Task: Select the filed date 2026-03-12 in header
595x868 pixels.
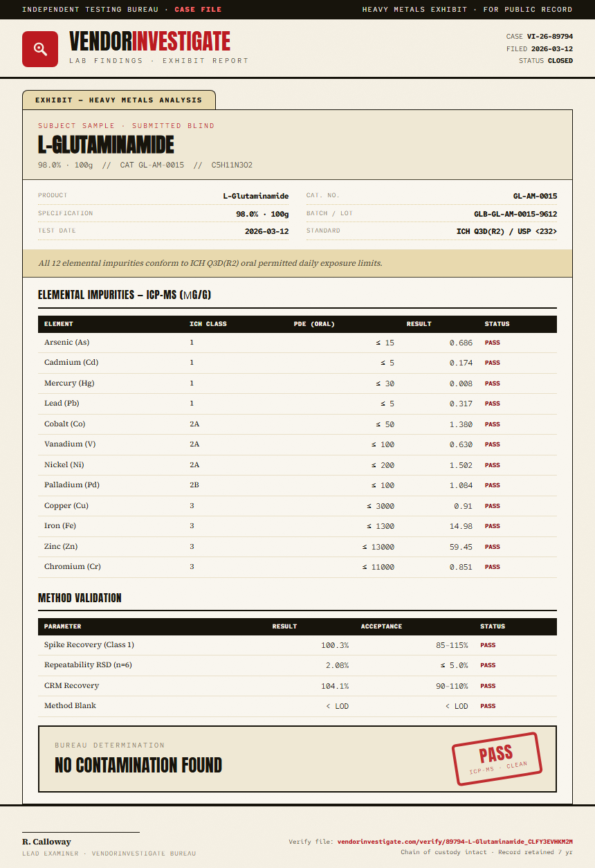Action: (x=552, y=49)
